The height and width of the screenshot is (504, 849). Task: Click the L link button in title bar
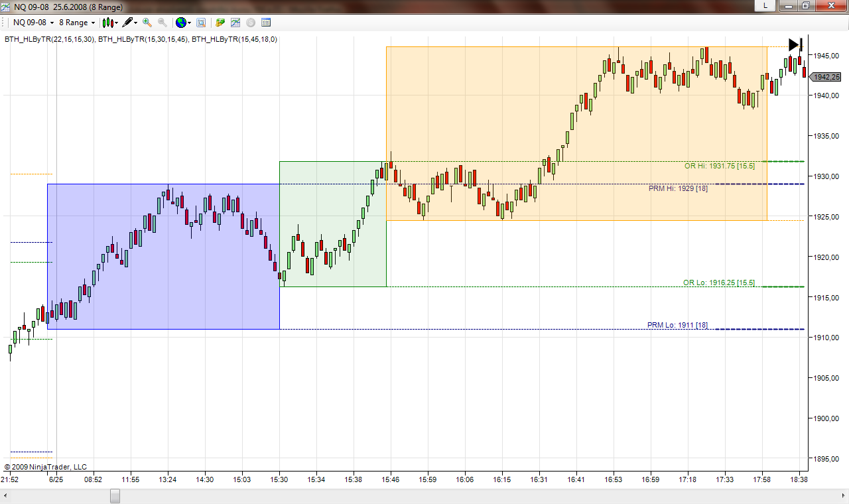(x=765, y=5)
